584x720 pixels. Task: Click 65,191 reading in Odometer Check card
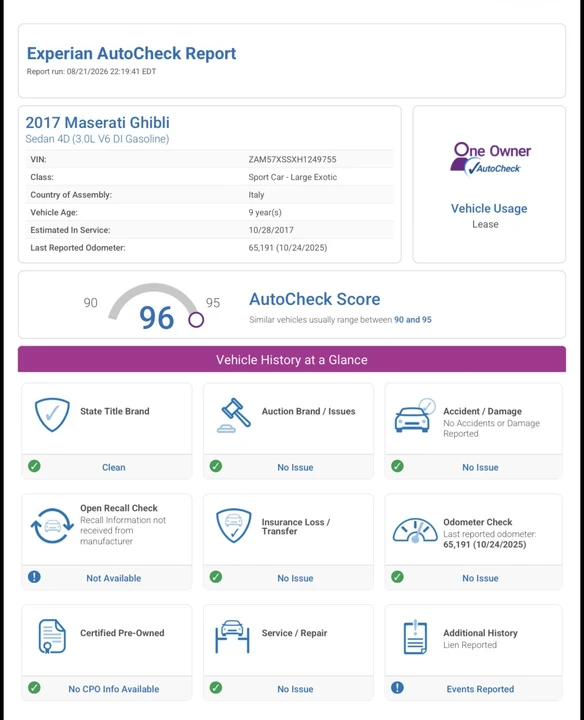click(x=484, y=545)
